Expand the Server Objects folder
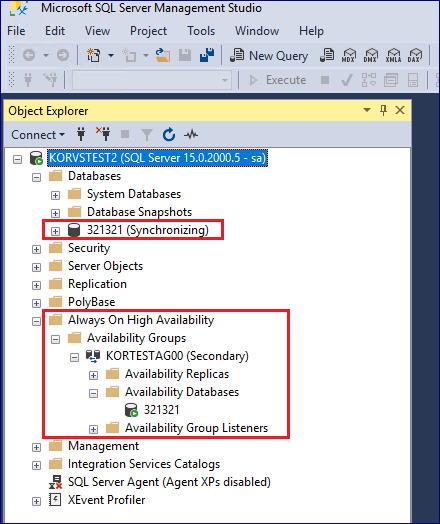Image resolution: width=440 pixels, height=524 pixels. coord(36,268)
